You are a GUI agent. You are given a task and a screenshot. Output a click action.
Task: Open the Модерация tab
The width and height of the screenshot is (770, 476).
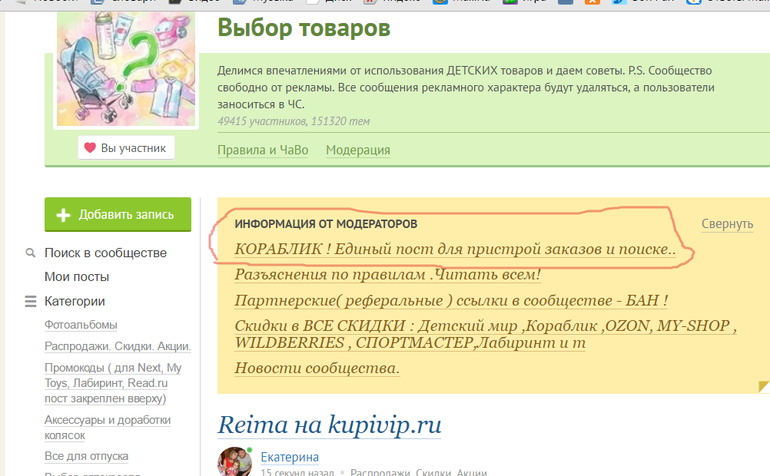coord(357,150)
